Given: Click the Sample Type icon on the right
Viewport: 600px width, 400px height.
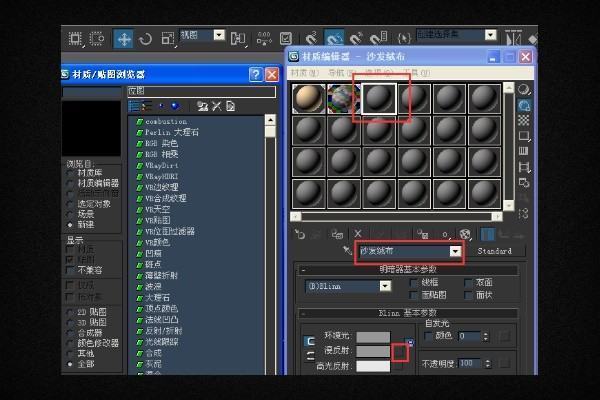Looking at the screenshot, I should [x=523, y=89].
